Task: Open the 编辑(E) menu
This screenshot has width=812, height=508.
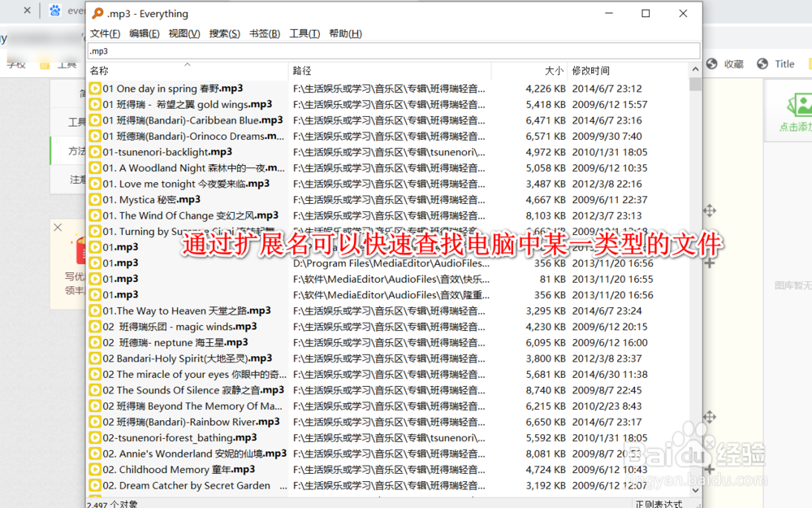Action: tap(145, 33)
